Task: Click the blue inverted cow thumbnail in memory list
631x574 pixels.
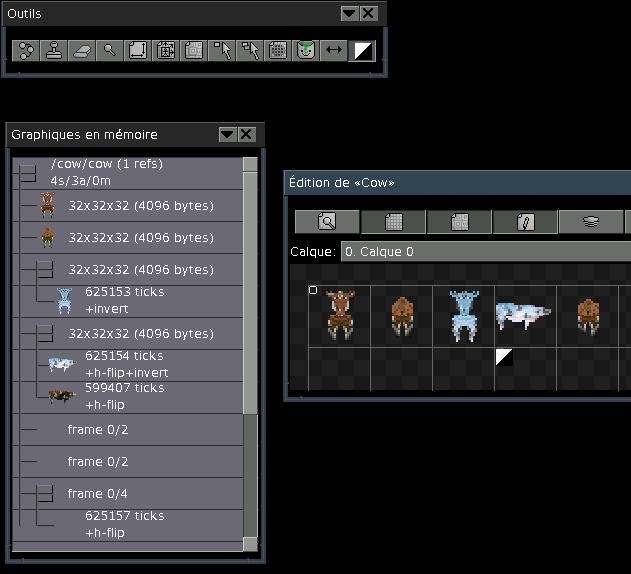Action: (64, 301)
